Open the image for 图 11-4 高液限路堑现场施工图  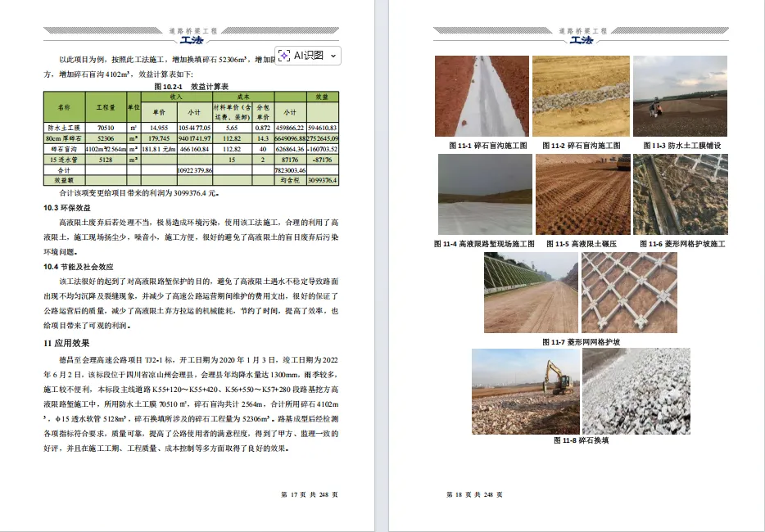click(x=485, y=195)
